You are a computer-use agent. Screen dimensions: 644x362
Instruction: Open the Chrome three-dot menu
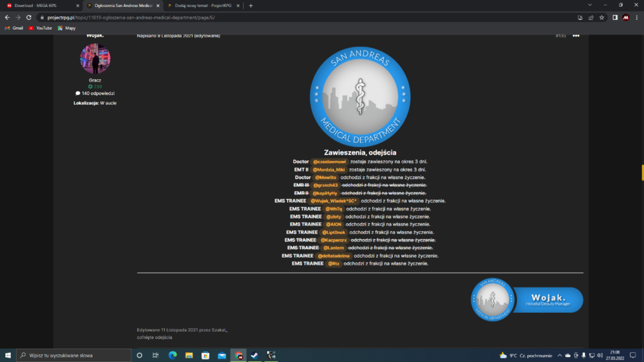coord(637,17)
